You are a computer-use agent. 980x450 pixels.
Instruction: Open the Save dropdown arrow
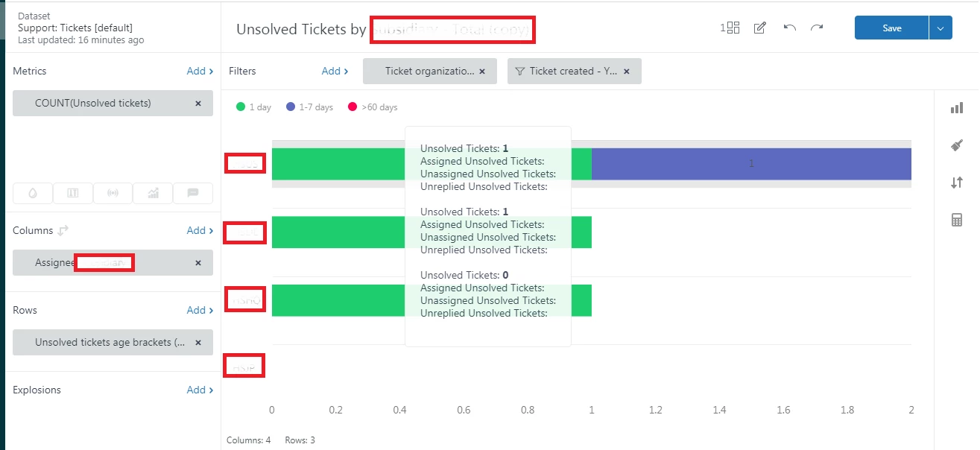(x=941, y=28)
